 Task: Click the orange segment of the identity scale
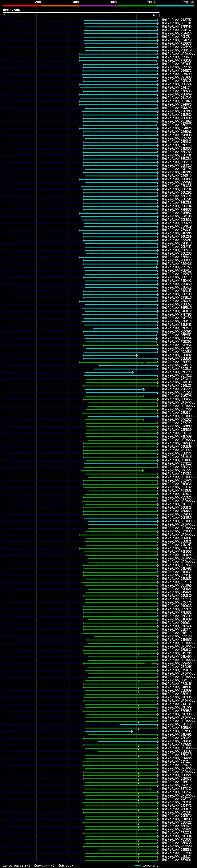tap(60, 6)
